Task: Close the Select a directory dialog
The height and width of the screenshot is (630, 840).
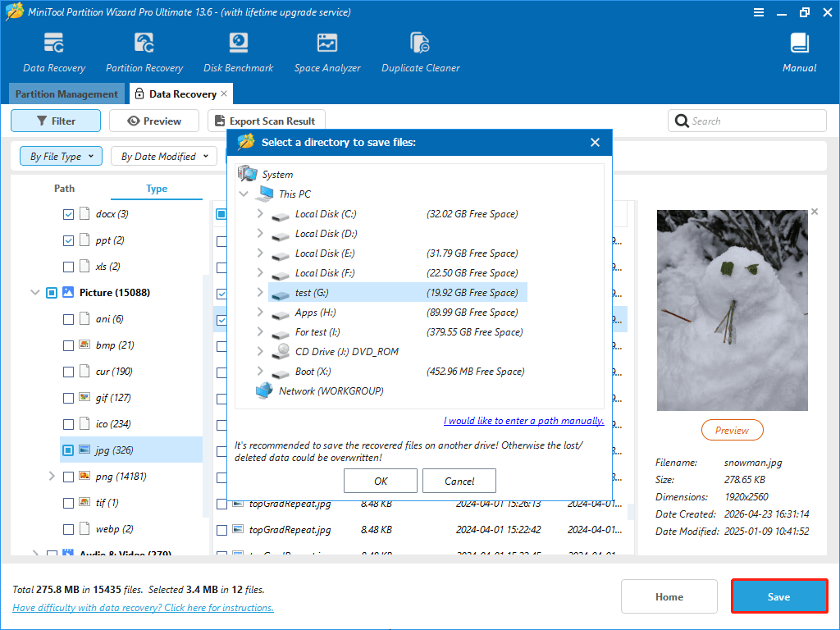Action: tap(595, 143)
